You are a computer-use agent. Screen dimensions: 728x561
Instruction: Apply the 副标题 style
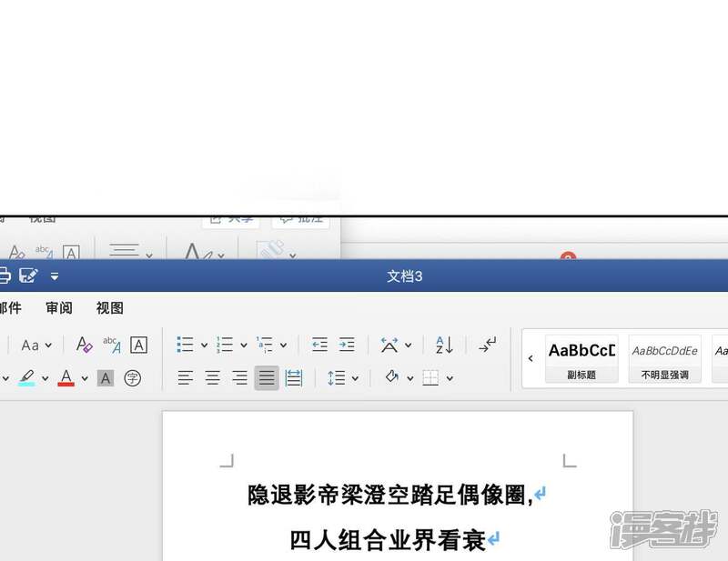[581, 358]
